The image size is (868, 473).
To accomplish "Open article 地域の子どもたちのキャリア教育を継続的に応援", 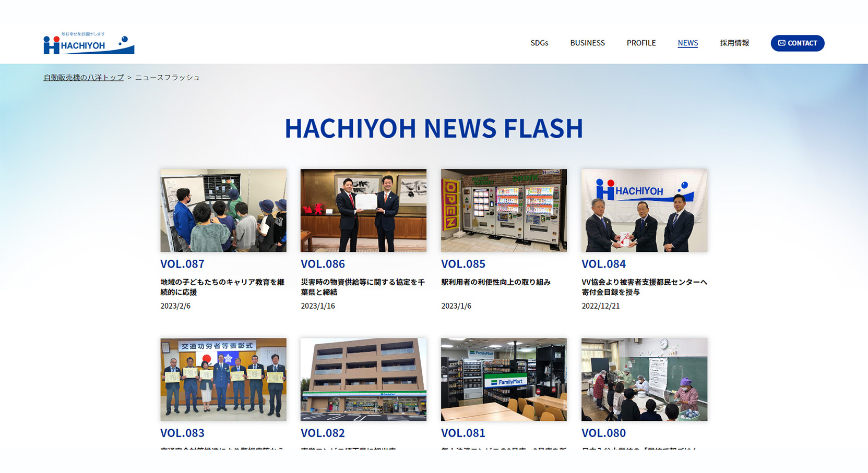I will [222, 287].
